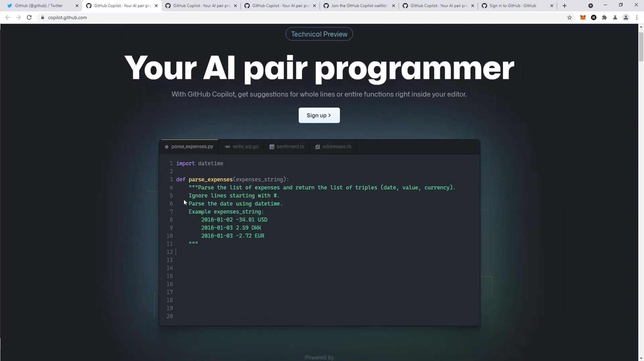This screenshot has height=361, width=644.
Task: Select the parse_expenses.py editor tab
Action: [189, 147]
